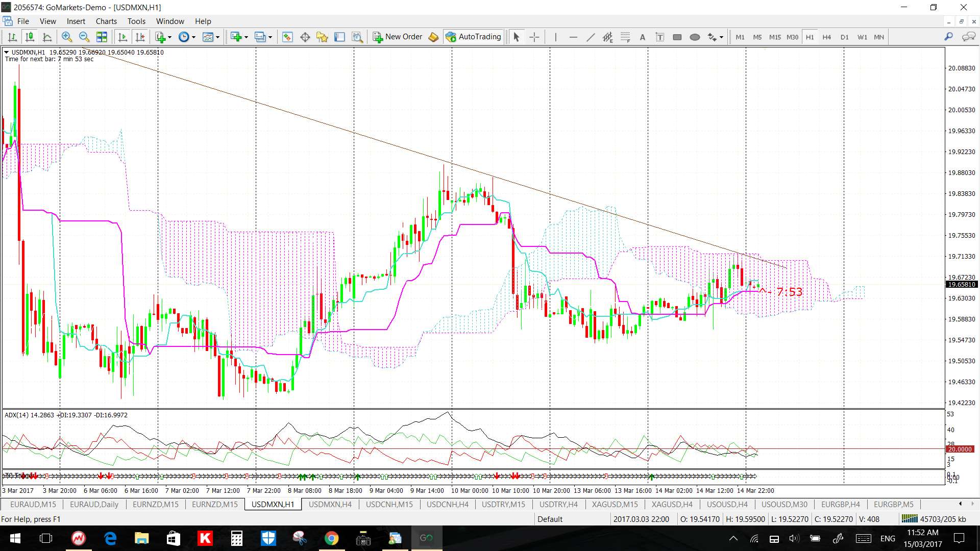Viewport: 980px width, 551px height.
Task: Toggle the AutoTrading button
Action: coord(474,37)
